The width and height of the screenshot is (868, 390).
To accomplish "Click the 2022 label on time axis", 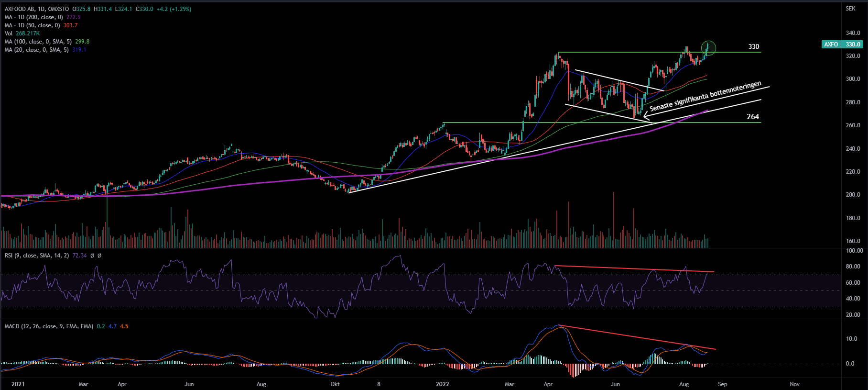I will tap(443, 384).
